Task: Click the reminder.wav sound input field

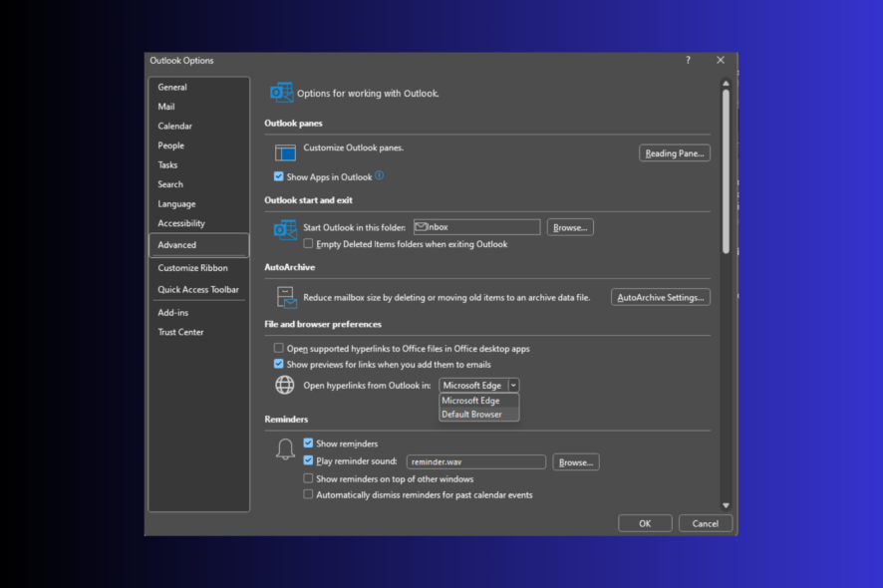Action: pos(475,461)
